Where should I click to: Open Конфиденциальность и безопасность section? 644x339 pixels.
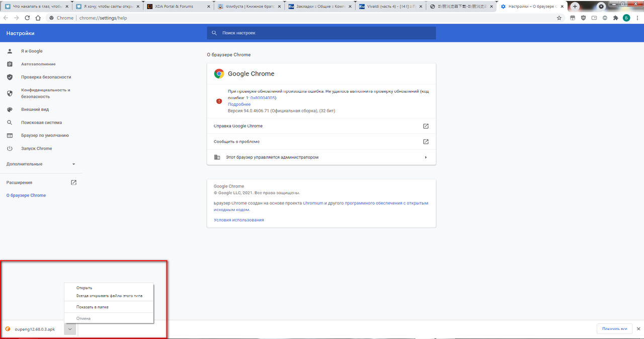coord(45,93)
